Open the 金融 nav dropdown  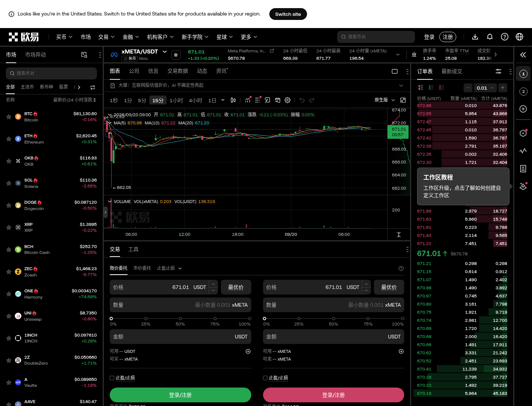(x=131, y=37)
